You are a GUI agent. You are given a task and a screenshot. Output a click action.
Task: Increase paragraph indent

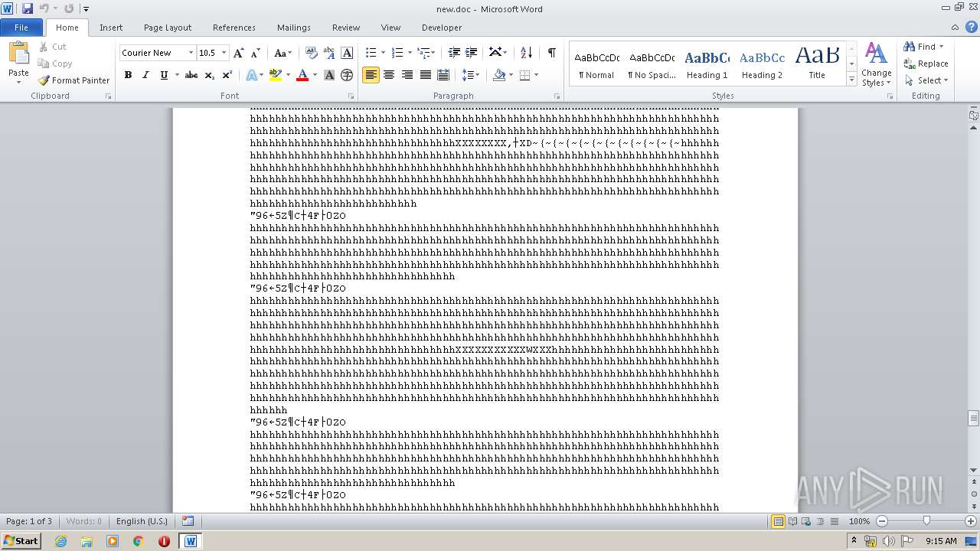coord(472,53)
